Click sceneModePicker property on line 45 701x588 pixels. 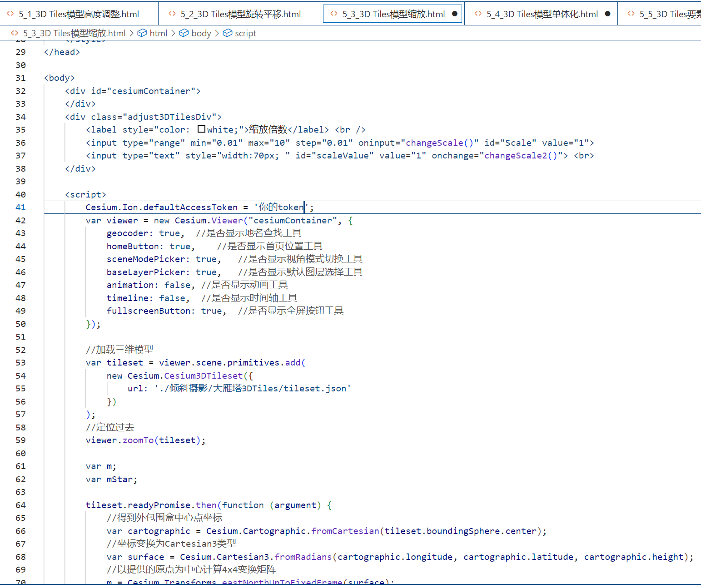pyautogui.click(x=146, y=259)
